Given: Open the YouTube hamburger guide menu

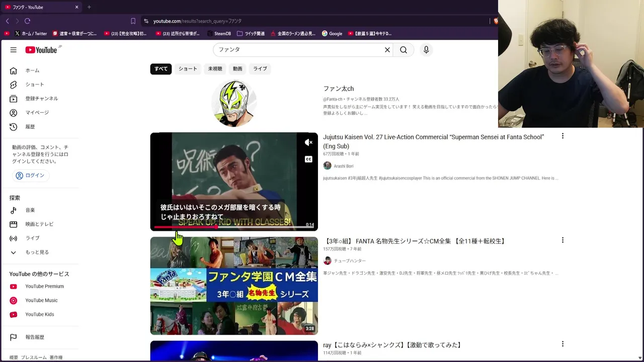Looking at the screenshot, I should [x=14, y=50].
